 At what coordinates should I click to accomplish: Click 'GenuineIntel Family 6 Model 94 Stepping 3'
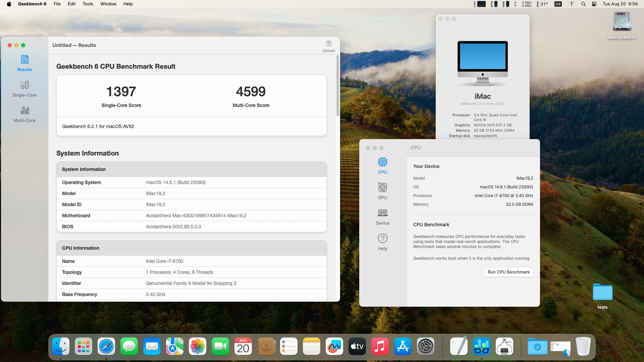coord(191,283)
